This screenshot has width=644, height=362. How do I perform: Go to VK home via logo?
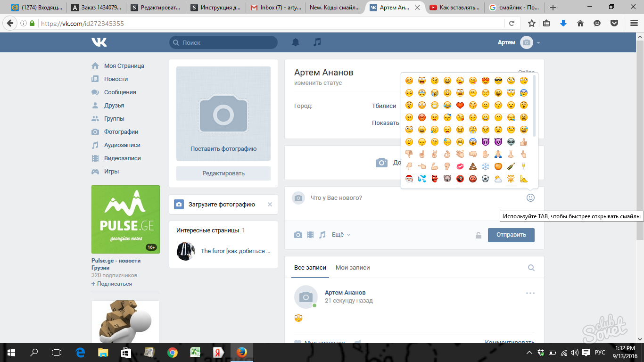99,42
